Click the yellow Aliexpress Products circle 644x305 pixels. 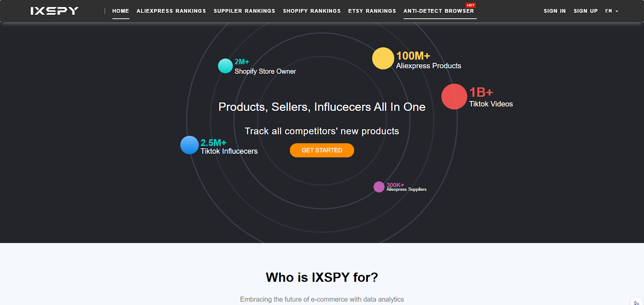pyautogui.click(x=383, y=58)
